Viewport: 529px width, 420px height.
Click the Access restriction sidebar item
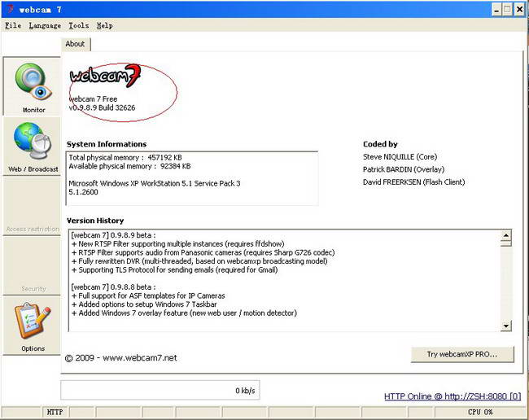(x=33, y=207)
